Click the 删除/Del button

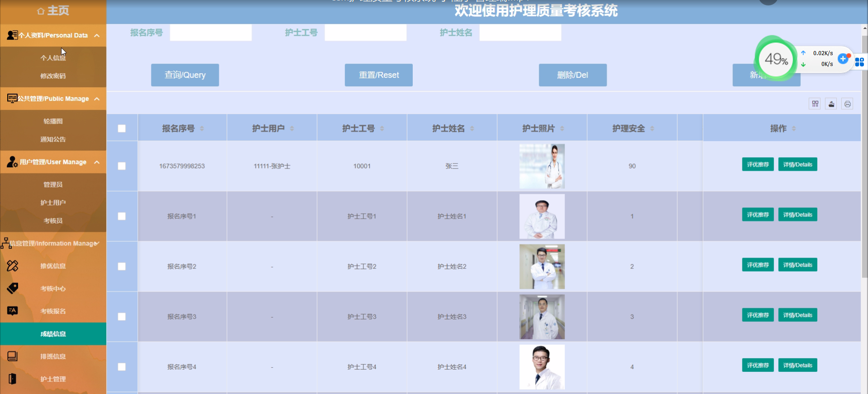pyautogui.click(x=573, y=75)
